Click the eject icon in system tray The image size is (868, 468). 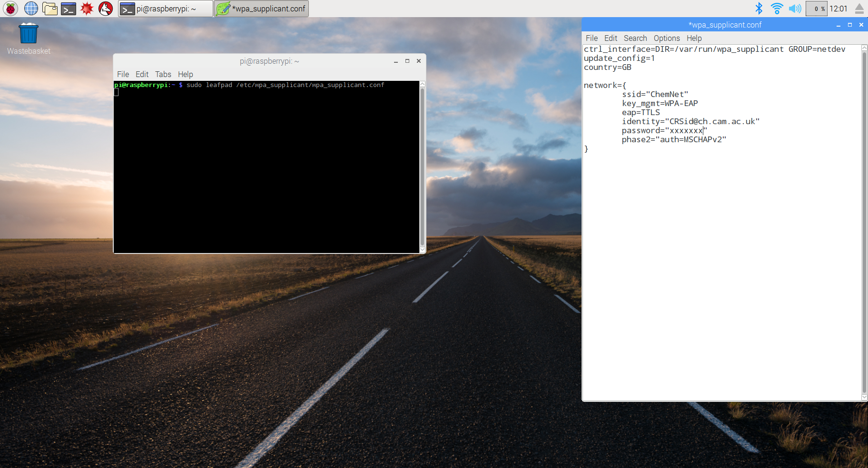[859, 9]
